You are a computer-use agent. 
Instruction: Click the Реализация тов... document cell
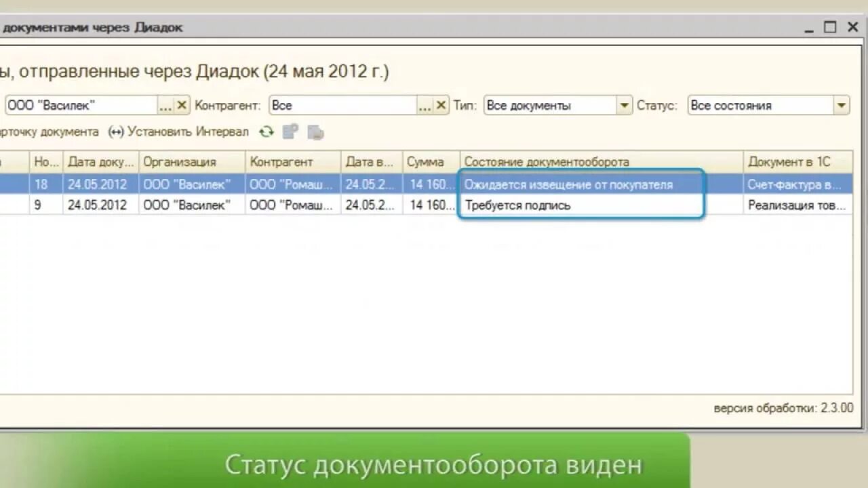click(798, 205)
